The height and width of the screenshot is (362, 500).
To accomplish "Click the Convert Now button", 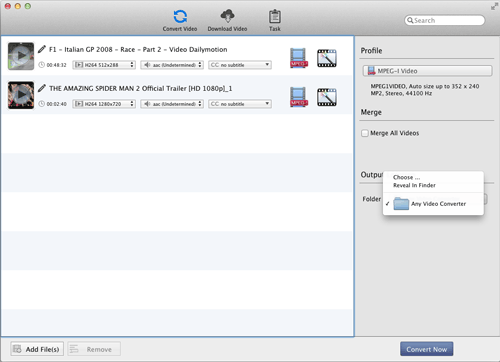I will point(427,349).
